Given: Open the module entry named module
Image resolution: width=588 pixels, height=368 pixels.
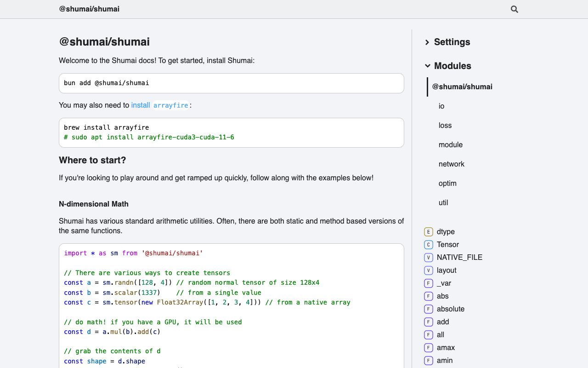Looking at the screenshot, I should click(451, 145).
